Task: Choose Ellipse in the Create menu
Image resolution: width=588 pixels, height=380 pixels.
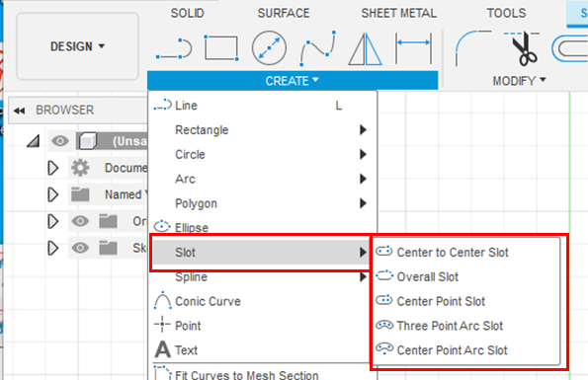Action: [x=263, y=228]
